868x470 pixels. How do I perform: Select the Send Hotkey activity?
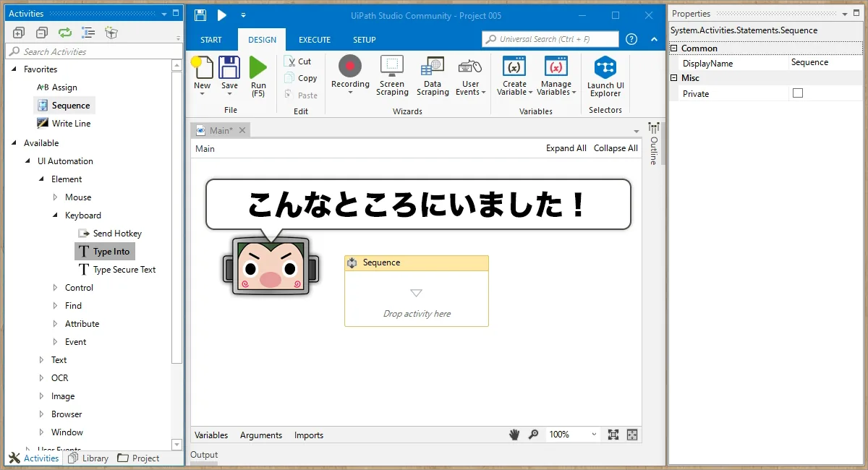pyautogui.click(x=110, y=234)
